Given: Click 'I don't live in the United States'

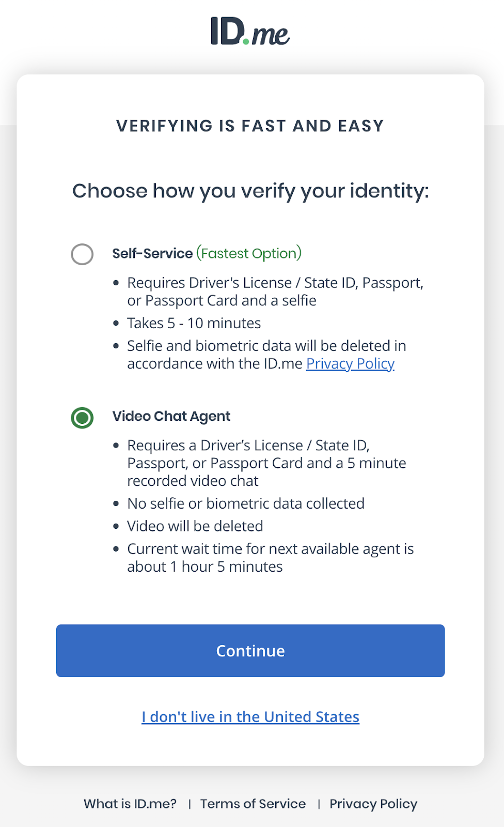Looking at the screenshot, I should point(250,716).
